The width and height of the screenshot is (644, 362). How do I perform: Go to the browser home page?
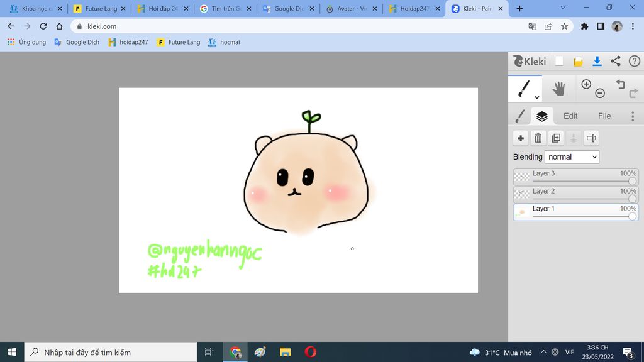(x=59, y=26)
